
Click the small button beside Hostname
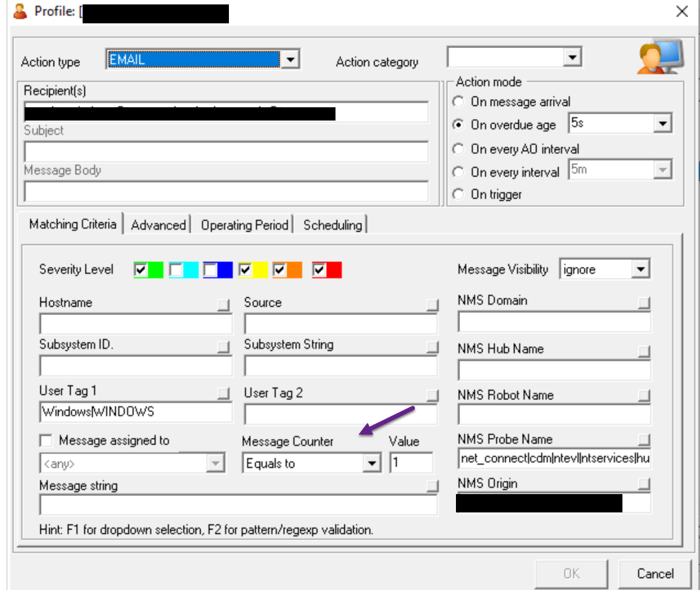click(x=224, y=305)
